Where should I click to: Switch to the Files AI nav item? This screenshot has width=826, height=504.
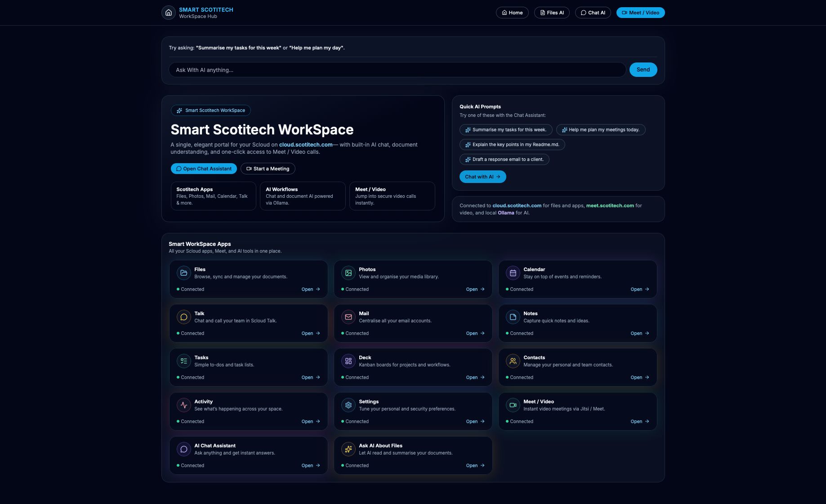[x=552, y=13]
